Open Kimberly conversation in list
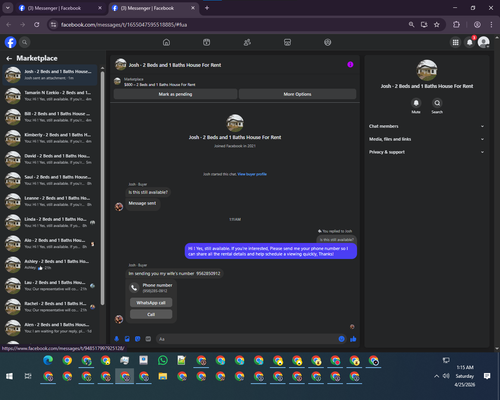500x400 pixels. pyautogui.click(x=50, y=138)
